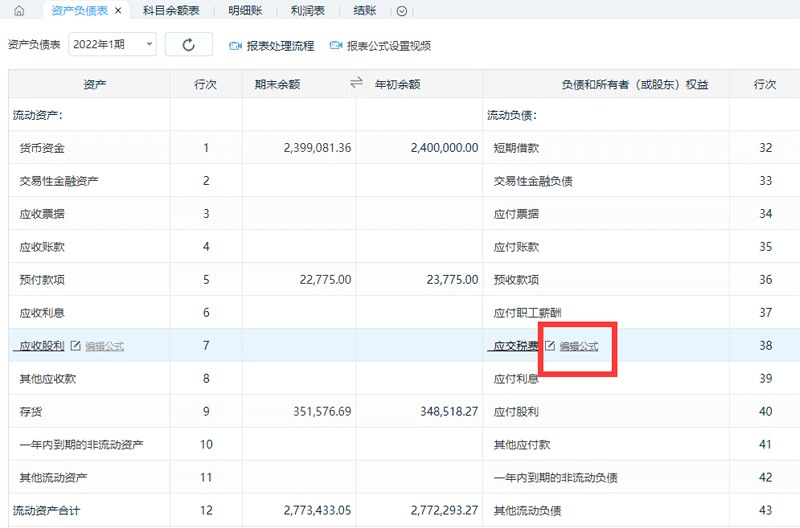800x528 pixels.
Task: Open the 结账 tab
Action: (x=365, y=11)
